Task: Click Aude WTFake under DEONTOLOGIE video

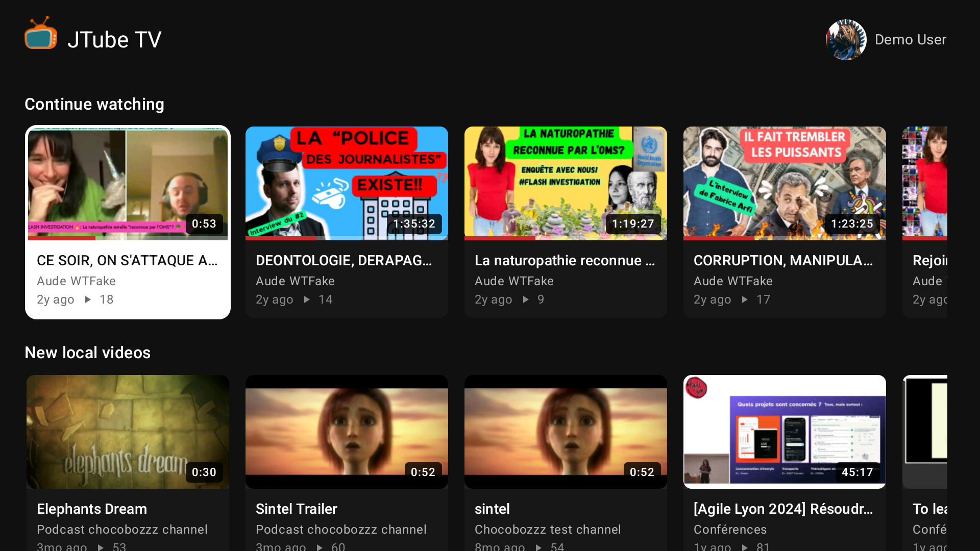Action: point(295,281)
